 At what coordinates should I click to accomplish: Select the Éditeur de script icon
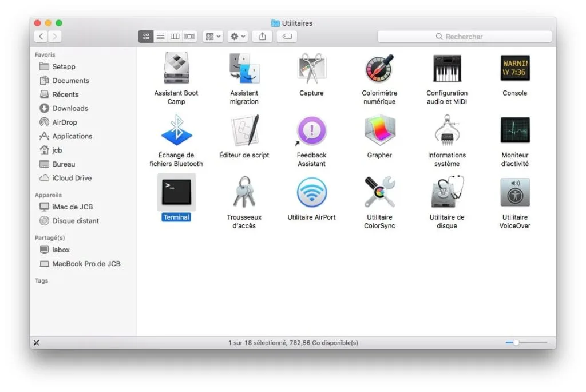[244, 130]
